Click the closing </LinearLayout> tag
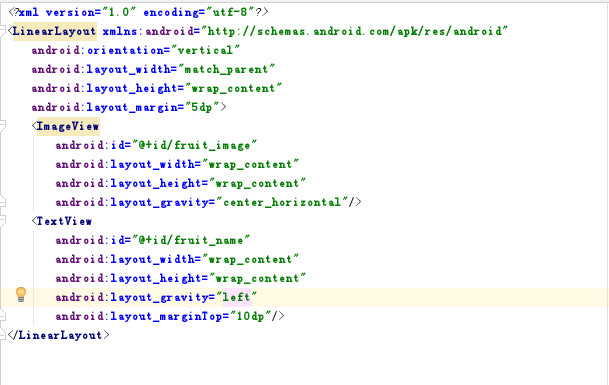The width and height of the screenshot is (609, 385). [59, 335]
